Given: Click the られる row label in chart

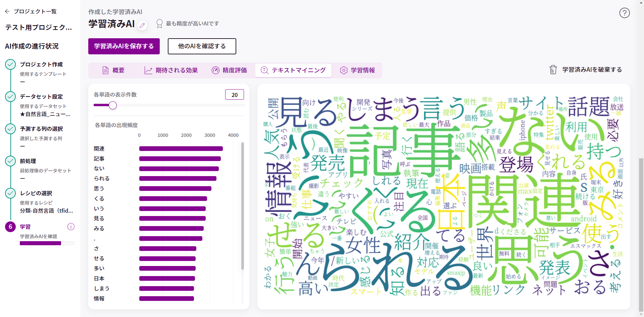Looking at the screenshot, I should pos(102,178).
